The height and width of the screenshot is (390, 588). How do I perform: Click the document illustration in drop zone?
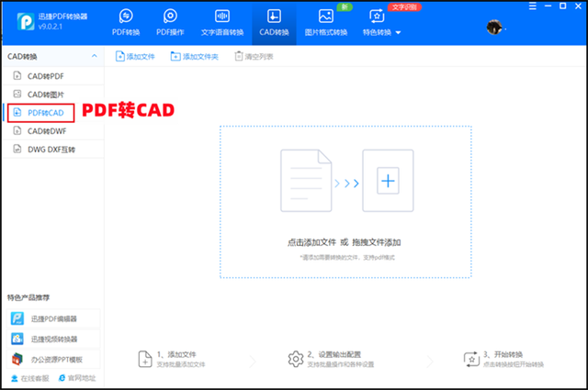click(x=306, y=181)
